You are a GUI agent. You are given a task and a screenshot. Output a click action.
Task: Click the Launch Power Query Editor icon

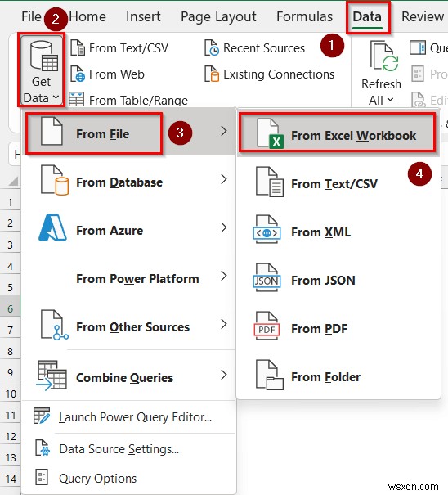point(42,416)
